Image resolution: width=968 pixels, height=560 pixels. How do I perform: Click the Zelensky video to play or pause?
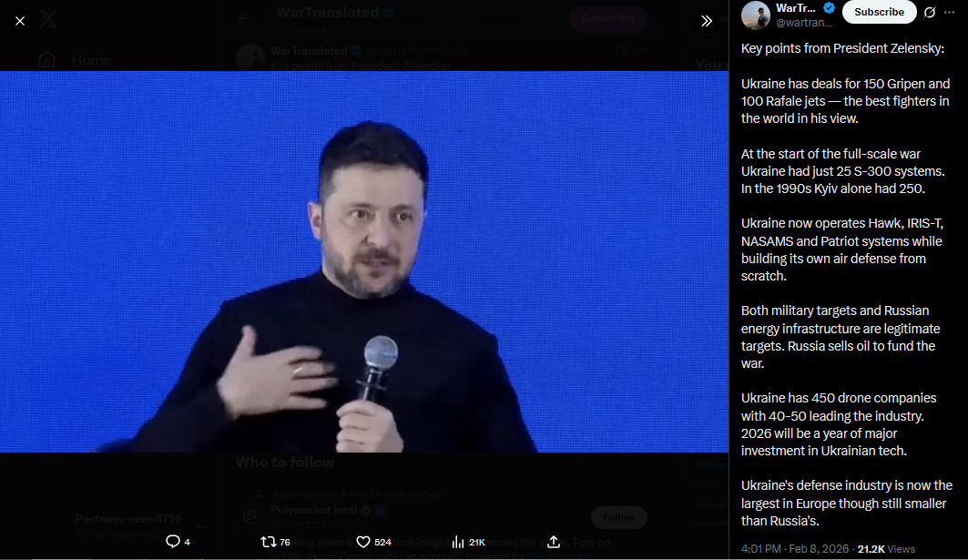click(x=364, y=261)
